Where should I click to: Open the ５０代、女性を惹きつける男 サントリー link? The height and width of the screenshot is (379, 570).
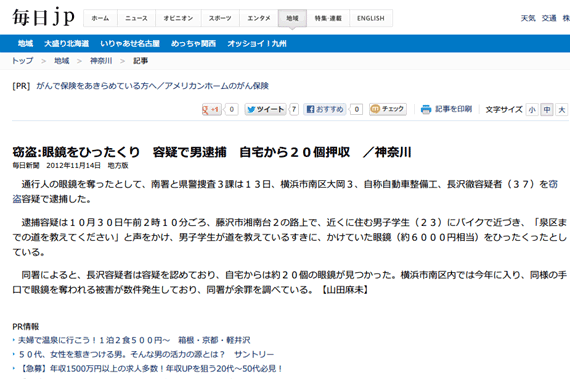[146, 355]
